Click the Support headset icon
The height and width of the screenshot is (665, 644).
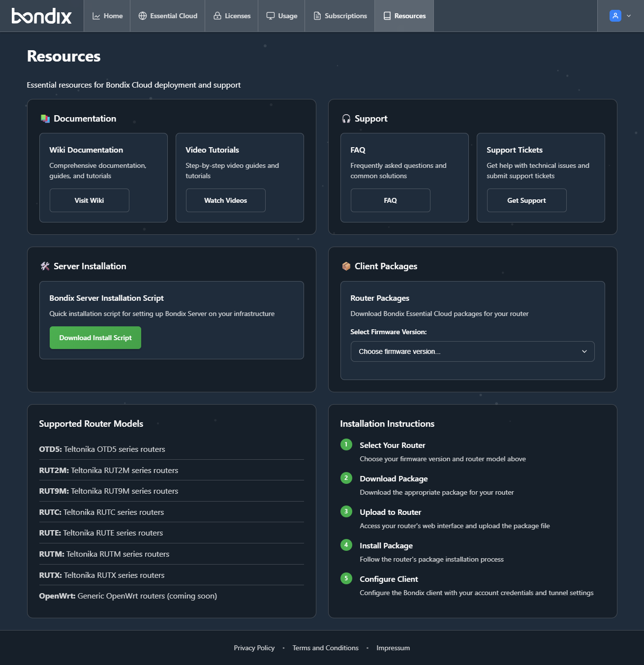pyautogui.click(x=346, y=119)
